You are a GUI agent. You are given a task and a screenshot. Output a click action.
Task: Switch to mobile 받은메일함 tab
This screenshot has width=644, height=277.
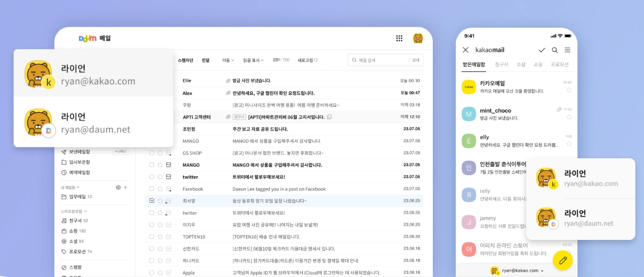[474, 65]
